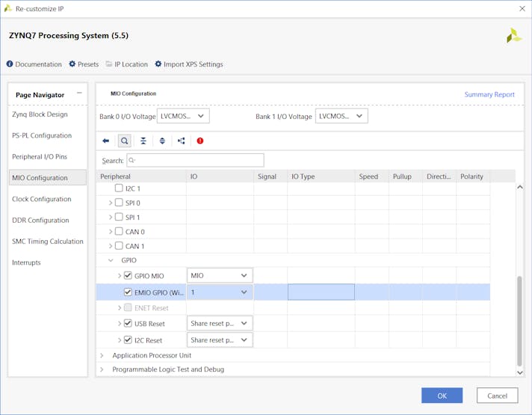Image resolution: width=532 pixels, height=415 pixels.
Task: Go to SMC Timing Calculation page
Action: (x=48, y=242)
